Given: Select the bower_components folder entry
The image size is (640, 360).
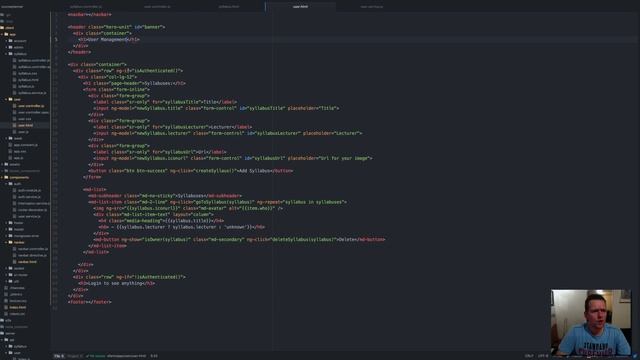Looking at the screenshot, I should [24, 171].
